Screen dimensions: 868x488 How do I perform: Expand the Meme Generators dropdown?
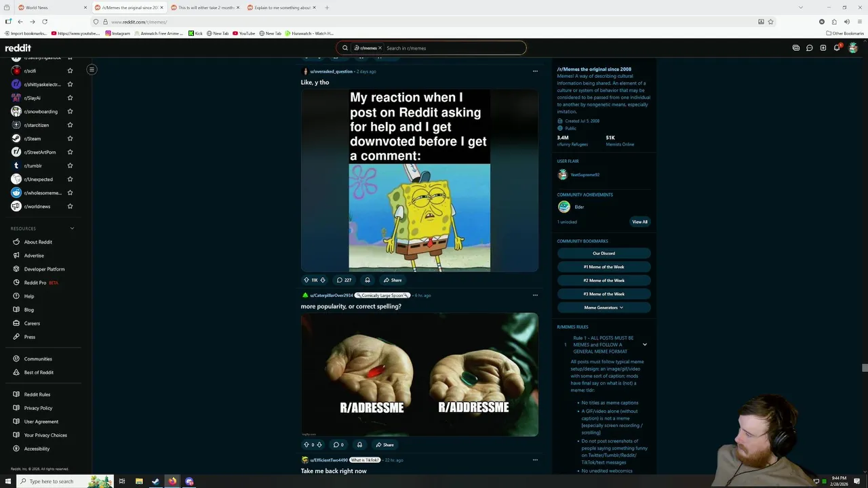tap(604, 307)
